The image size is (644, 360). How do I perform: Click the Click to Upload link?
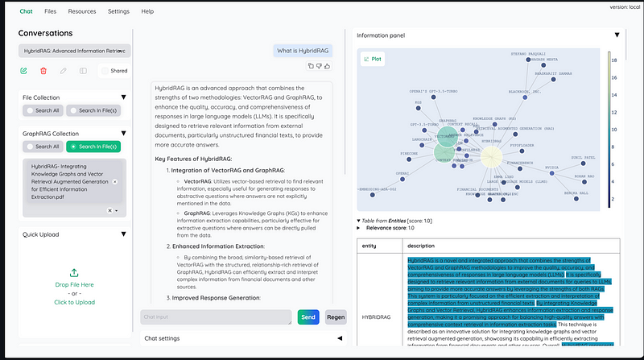click(x=74, y=303)
